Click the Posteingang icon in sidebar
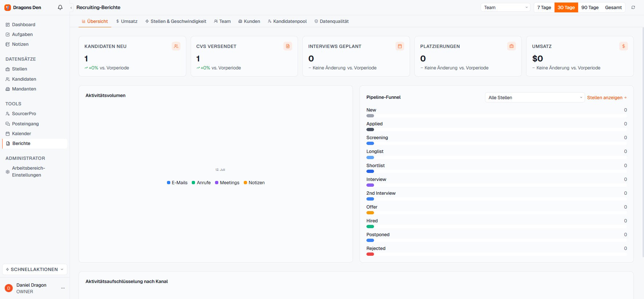The width and height of the screenshot is (644, 299). pos(8,124)
